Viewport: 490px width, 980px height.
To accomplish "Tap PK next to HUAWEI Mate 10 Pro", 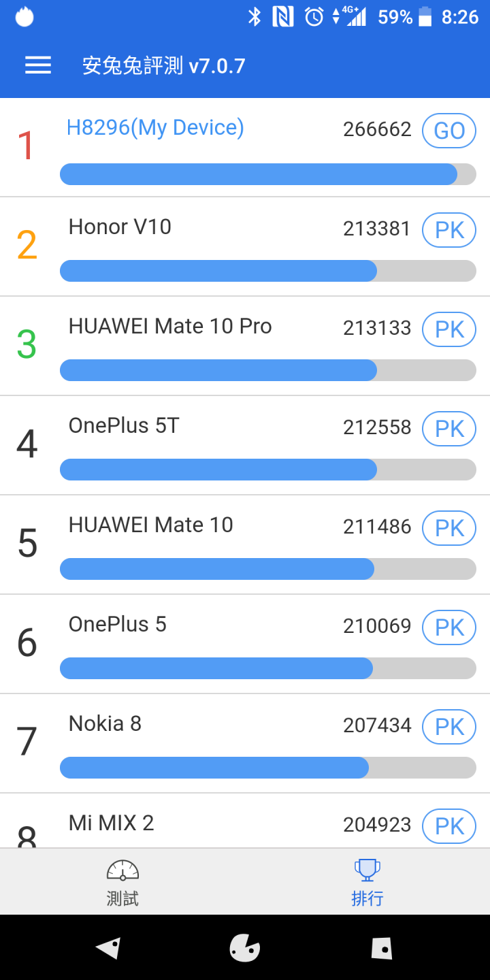I will tap(449, 329).
